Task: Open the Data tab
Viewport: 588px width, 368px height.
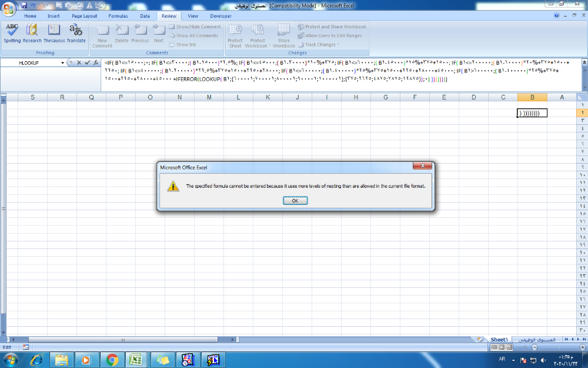Action: (145, 16)
